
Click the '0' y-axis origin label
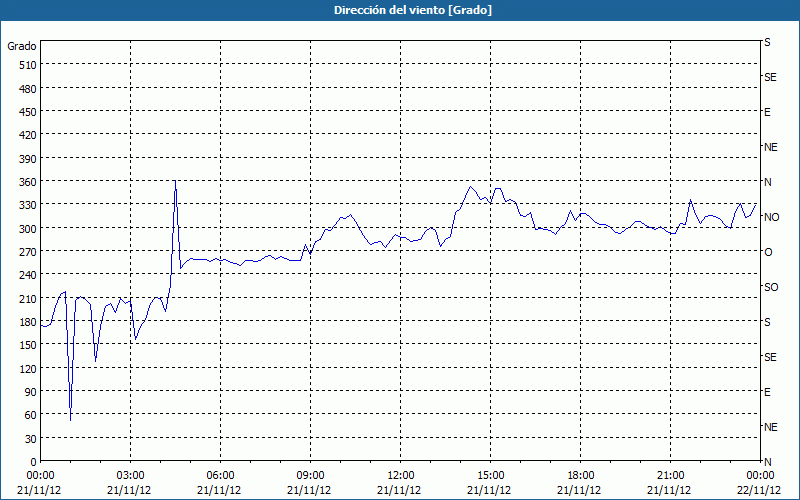coord(34,462)
